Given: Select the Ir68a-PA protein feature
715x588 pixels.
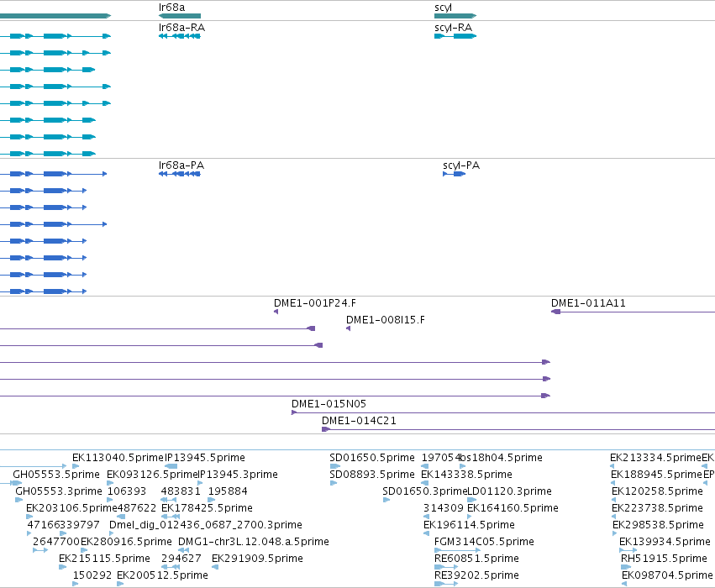Looking at the screenshot, I should [180, 174].
